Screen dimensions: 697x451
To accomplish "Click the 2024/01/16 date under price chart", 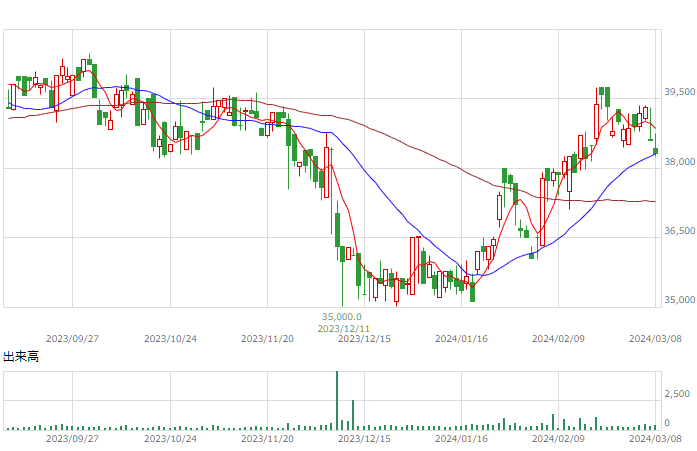I will pyautogui.click(x=461, y=339).
